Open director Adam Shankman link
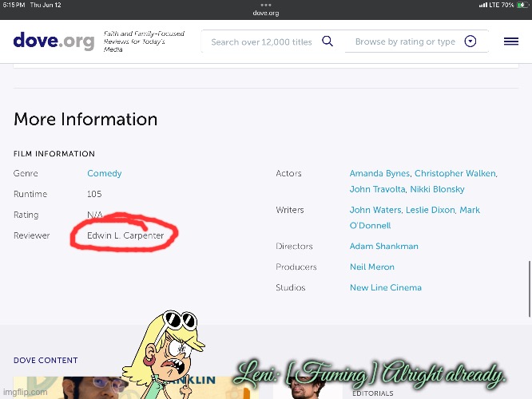Screen dimensions: 532x399 tap(383, 247)
